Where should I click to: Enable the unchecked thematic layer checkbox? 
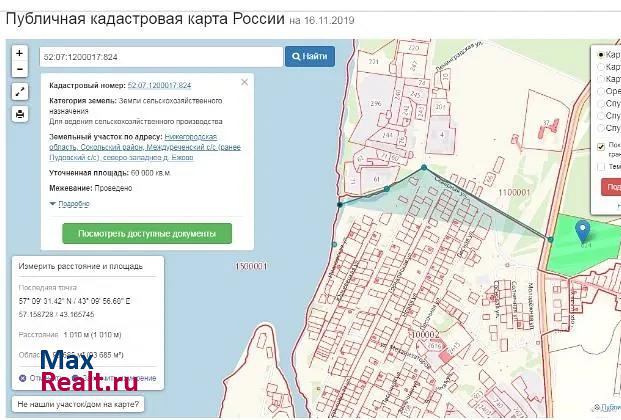[600, 166]
